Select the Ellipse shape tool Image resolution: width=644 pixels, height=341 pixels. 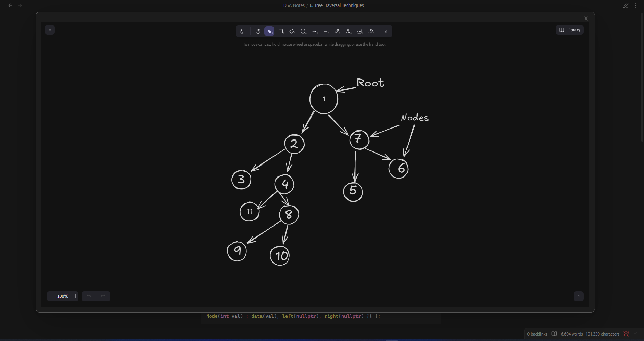pos(303,31)
